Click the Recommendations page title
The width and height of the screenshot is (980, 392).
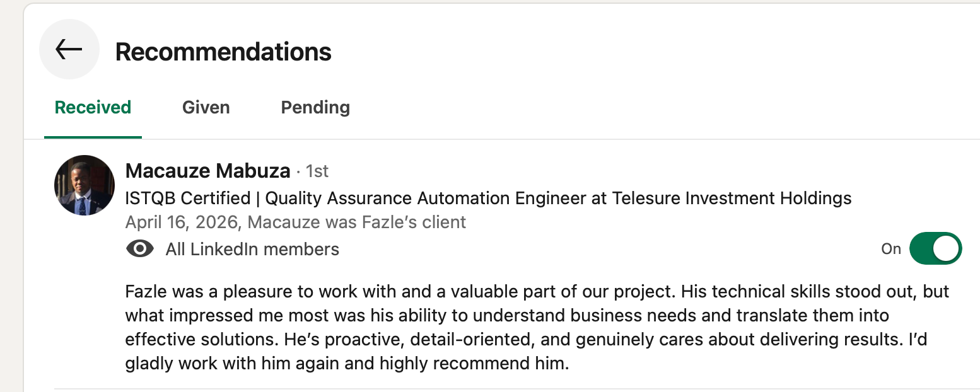coord(223,51)
